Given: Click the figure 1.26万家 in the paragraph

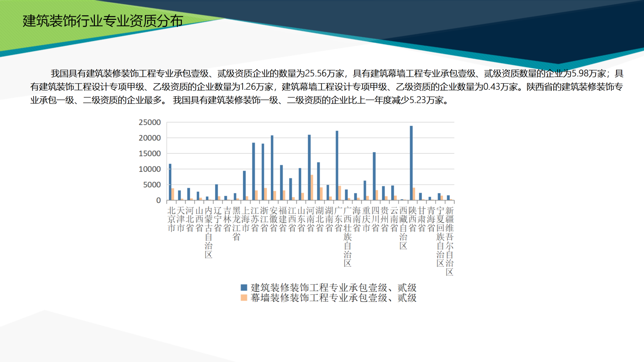Looking at the screenshot, I should pyautogui.click(x=256, y=87).
